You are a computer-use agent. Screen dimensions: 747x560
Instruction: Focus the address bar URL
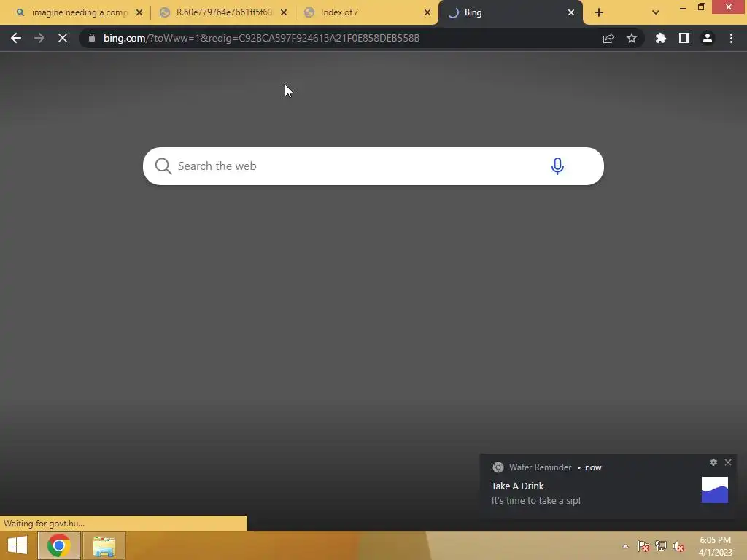261,38
